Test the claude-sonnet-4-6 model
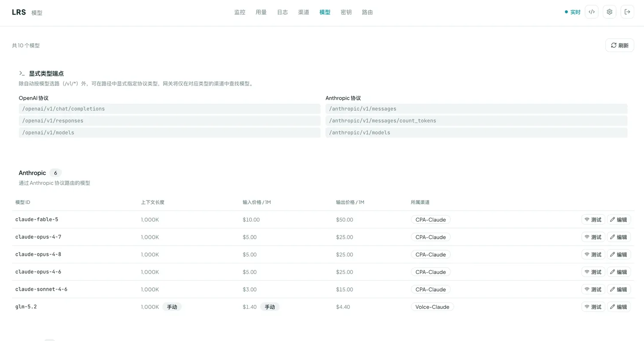Viewport: 644px width, 341px height. (593, 289)
